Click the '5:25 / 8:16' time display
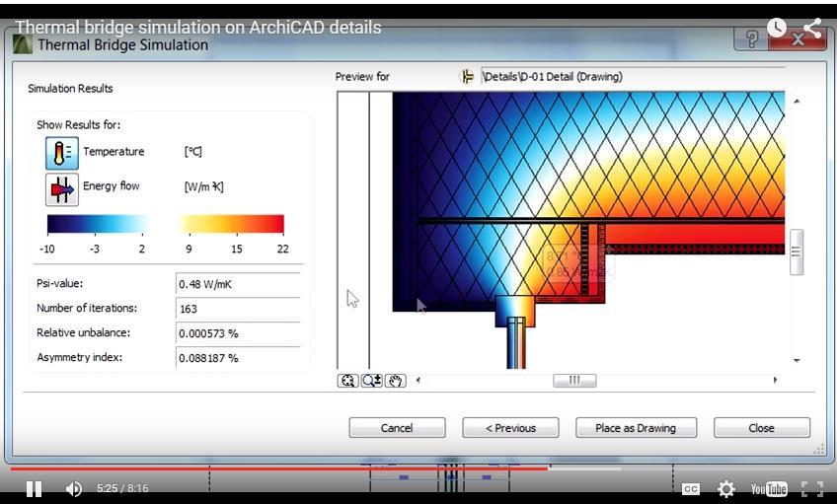This screenshot has width=837, height=504. (x=122, y=488)
